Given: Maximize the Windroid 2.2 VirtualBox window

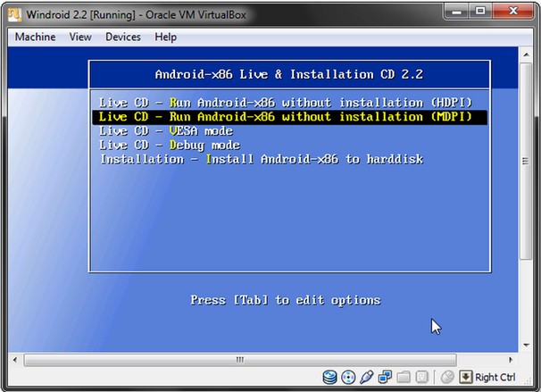Looking at the screenshot, I should (x=480, y=12).
